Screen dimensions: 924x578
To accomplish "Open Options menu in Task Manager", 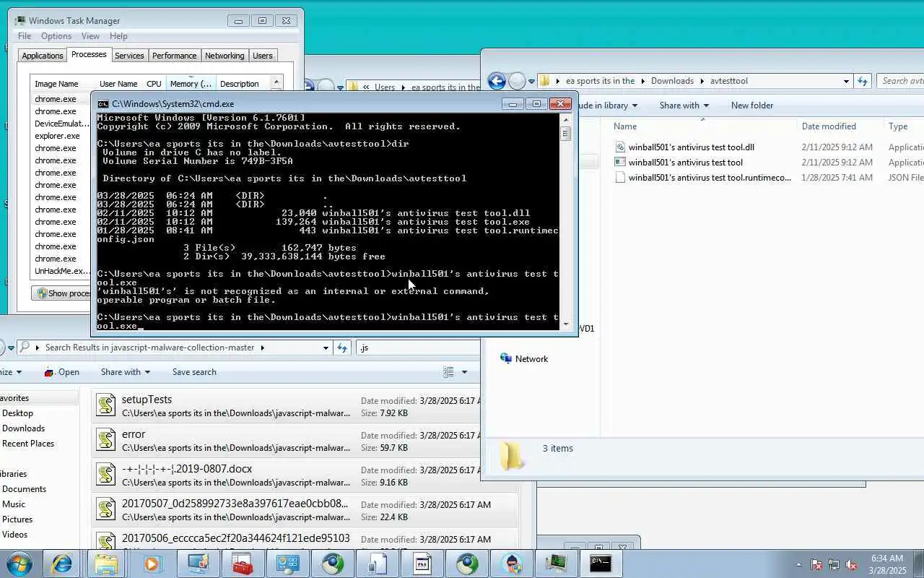I will click(x=56, y=36).
